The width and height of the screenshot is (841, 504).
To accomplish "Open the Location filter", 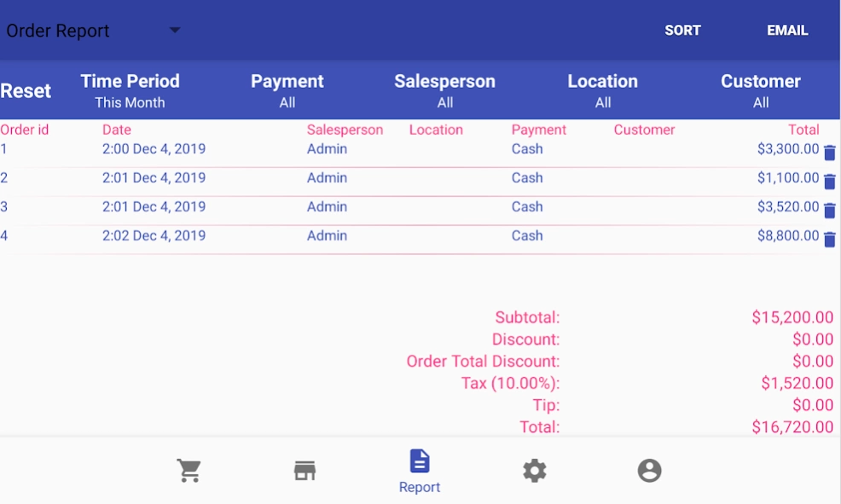I will pos(602,89).
